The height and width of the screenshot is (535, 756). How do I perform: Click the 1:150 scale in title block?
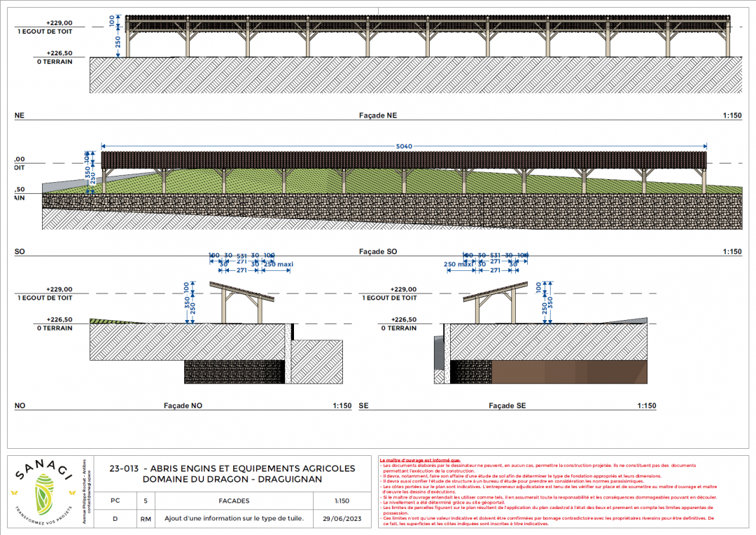coord(342,501)
